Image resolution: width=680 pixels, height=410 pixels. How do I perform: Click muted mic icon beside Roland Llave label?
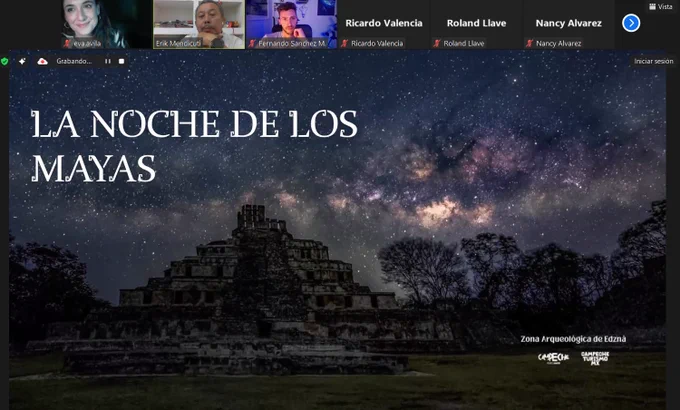point(437,43)
